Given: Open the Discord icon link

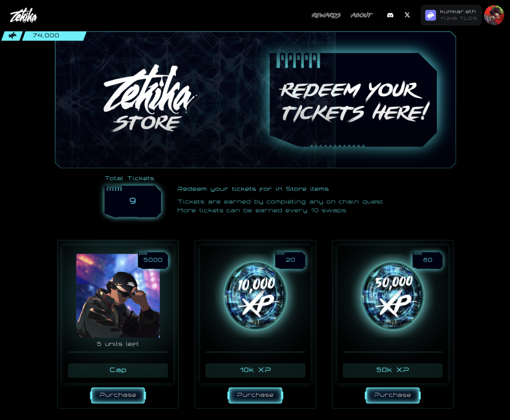Looking at the screenshot, I should tap(390, 15).
